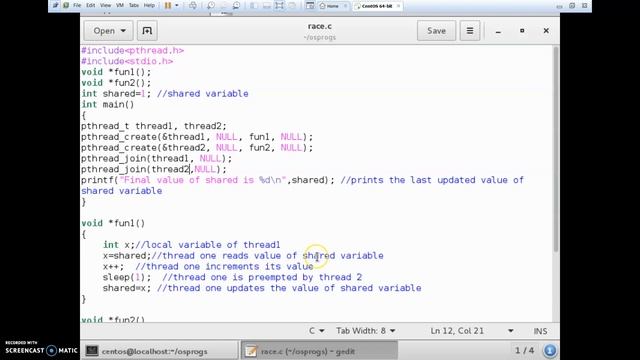Image resolution: width=640 pixels, height=360 pixels.
Task: Save the race.c file
Action: 436,31
